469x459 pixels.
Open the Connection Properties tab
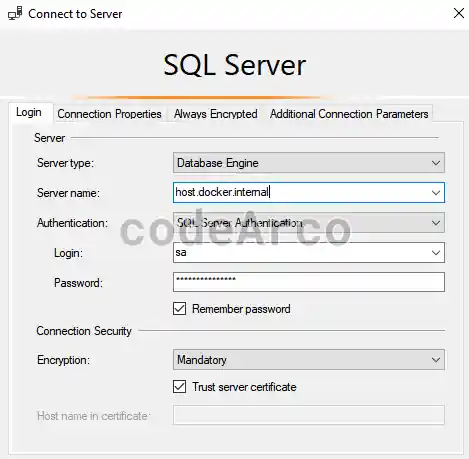(x=109, y=114)
